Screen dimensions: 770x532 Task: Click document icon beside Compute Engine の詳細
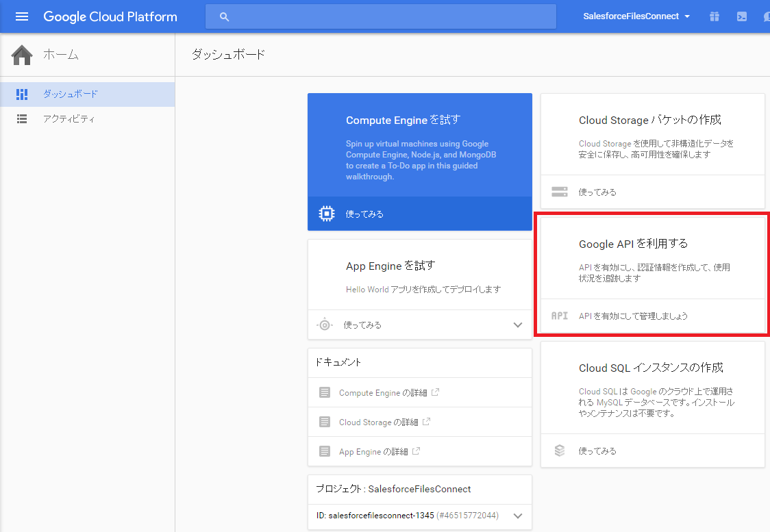click(x=325, y=392)
